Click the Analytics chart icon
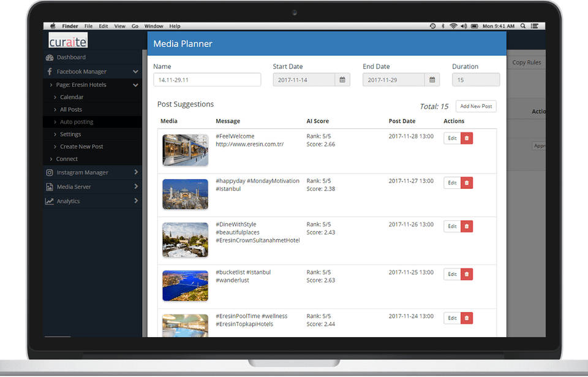588x377 pixels. pos(50,201)
